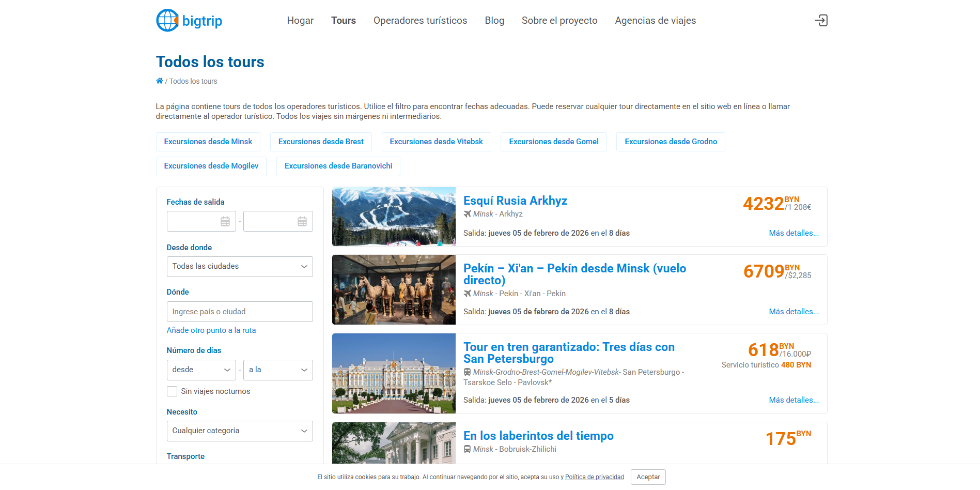The width and height of the screenshot is (980, 490).
Task: Click the login icon in header
Action: point(821,21)
